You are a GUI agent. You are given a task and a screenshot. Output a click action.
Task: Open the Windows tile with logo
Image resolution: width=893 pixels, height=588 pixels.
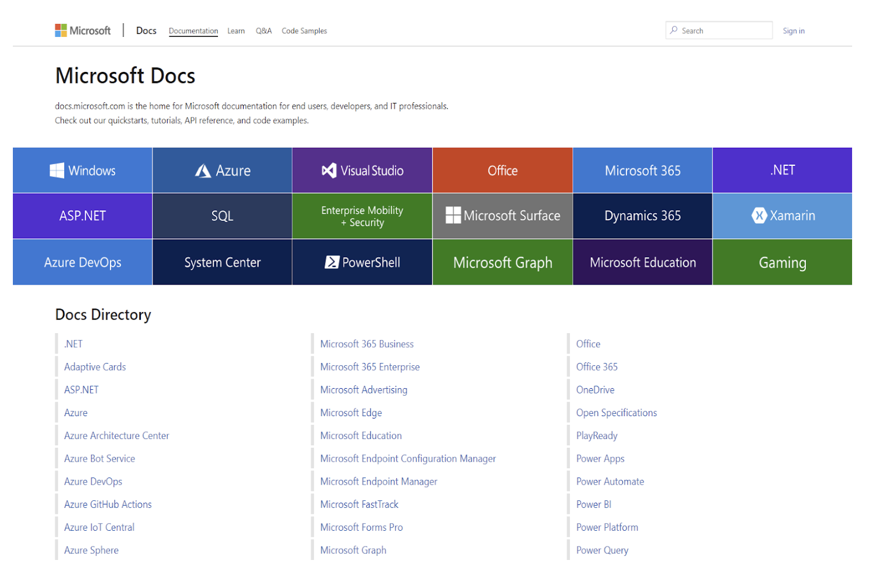point(82,171)
